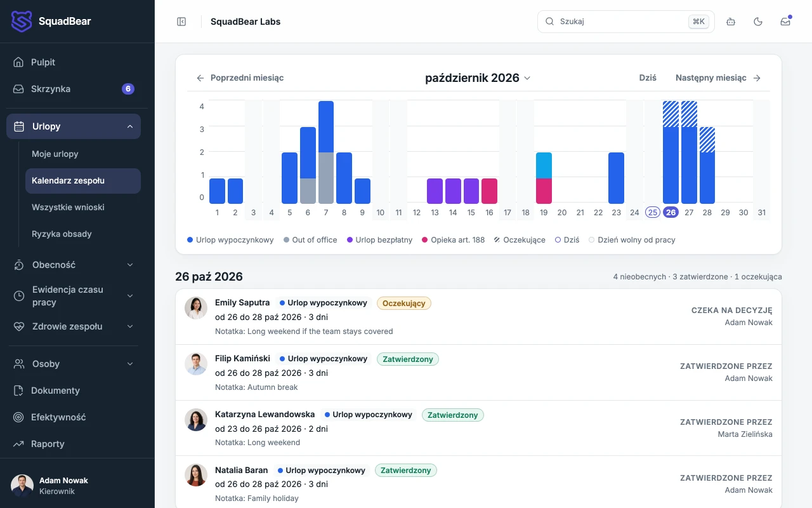The image size is (812, 508).
Task: Click the SquadBear logo icon
Action: point(22,22)
